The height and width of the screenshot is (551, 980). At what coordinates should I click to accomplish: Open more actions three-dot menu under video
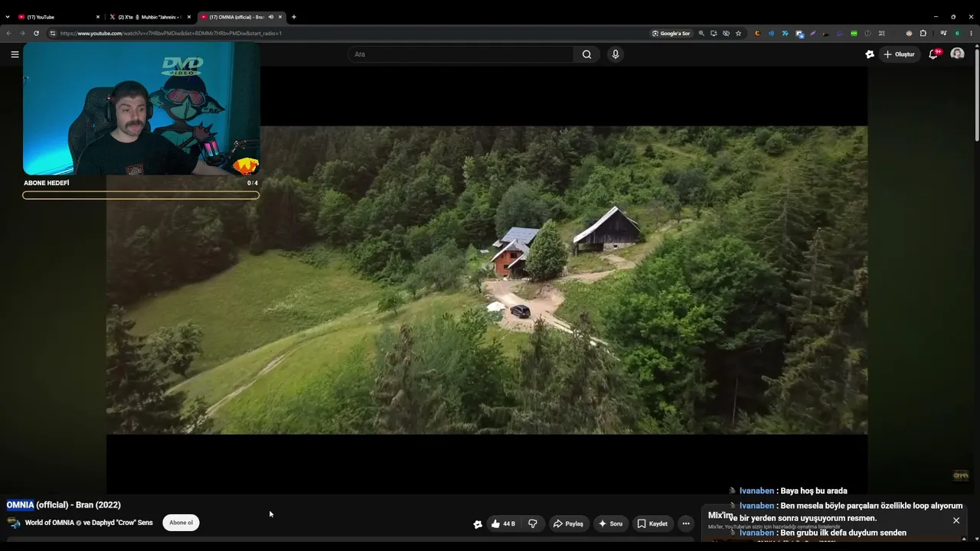pyautogui.click(x=686, y=523)
